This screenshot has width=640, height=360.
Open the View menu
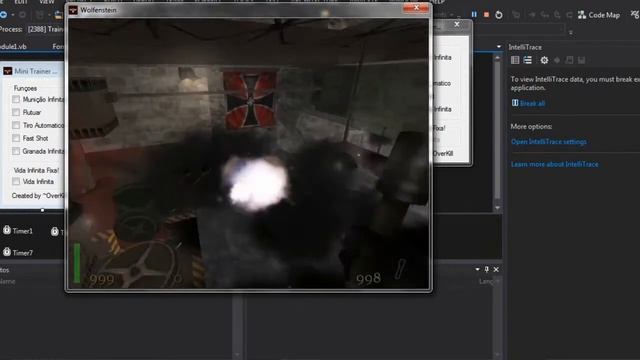[47, 2]
